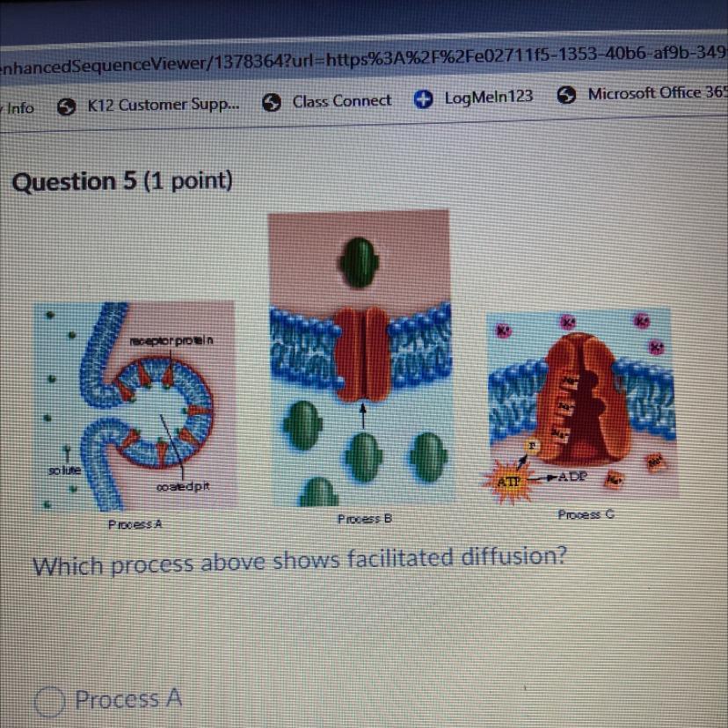Viewport: 728px width, 728px height.
Task: Click the Info bookmark at far left
Action: 18,109
